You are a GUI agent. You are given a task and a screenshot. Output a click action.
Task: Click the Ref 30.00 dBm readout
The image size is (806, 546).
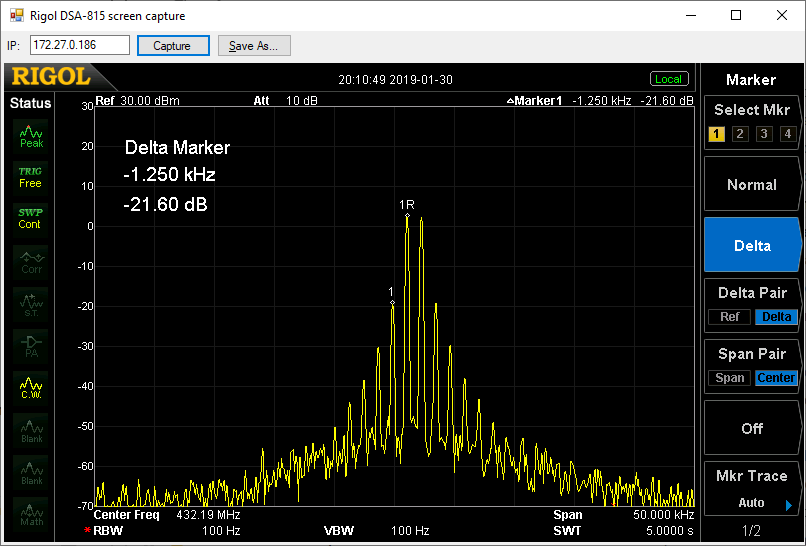pos(137,101)
